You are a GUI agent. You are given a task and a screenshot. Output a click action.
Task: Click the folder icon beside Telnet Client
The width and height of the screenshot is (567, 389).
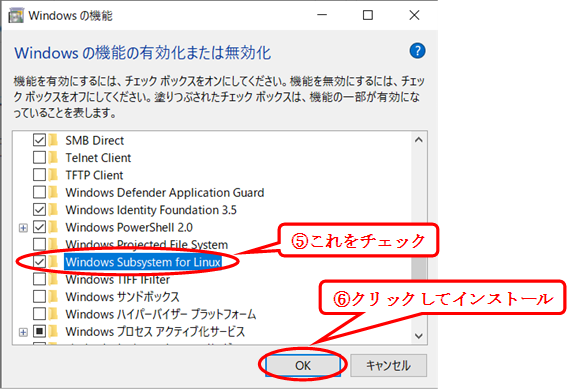tap(53, 157)
